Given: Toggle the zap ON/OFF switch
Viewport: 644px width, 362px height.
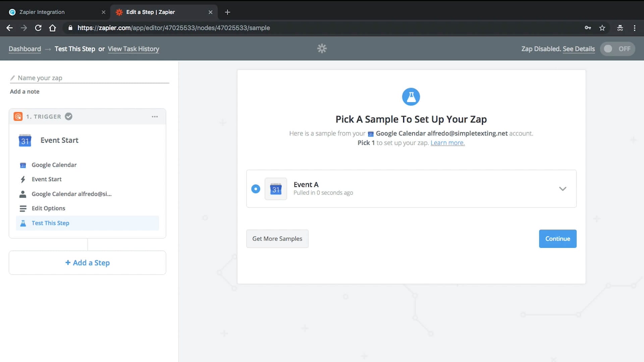Looking at the screenshot, I should [617, 49].
